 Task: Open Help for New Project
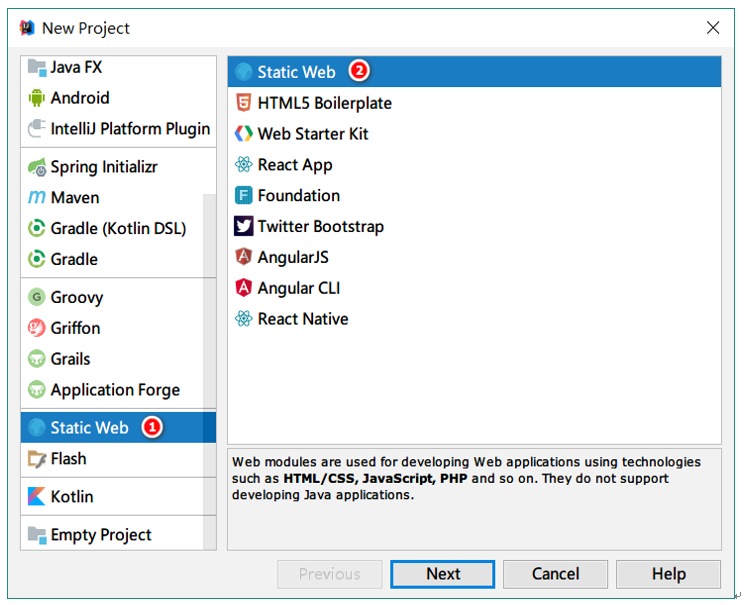[668, 574]
